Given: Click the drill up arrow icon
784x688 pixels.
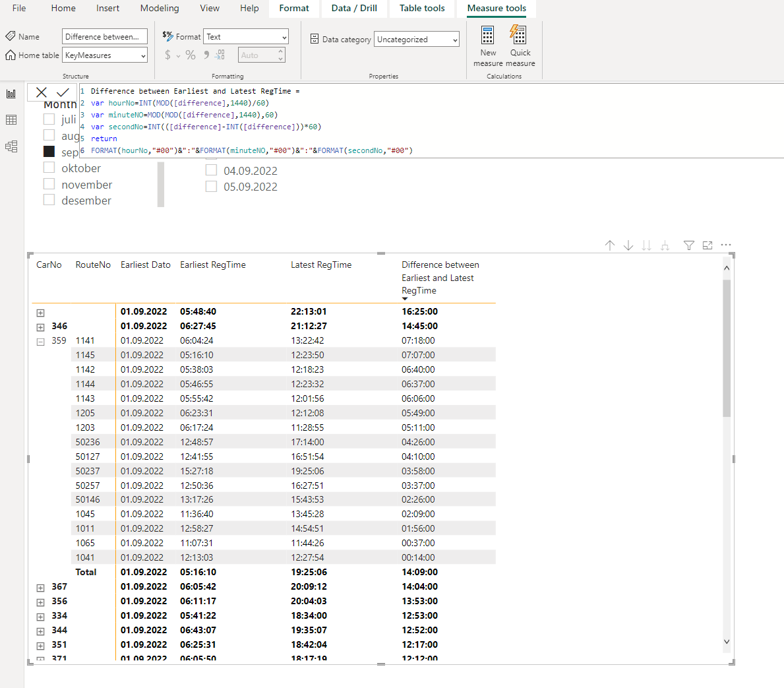Looking at the screenshot, I should tap(609, 245).
